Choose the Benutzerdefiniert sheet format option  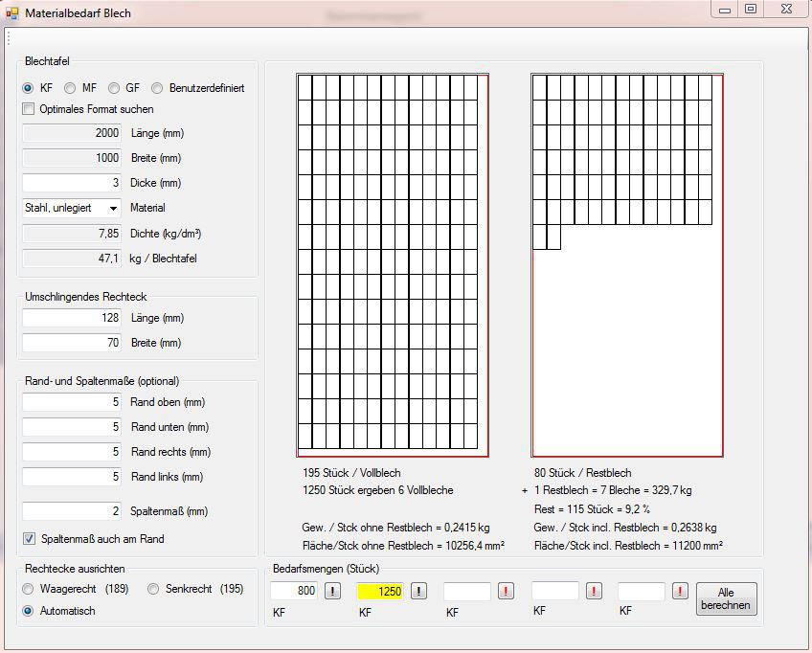pos(157,88)
